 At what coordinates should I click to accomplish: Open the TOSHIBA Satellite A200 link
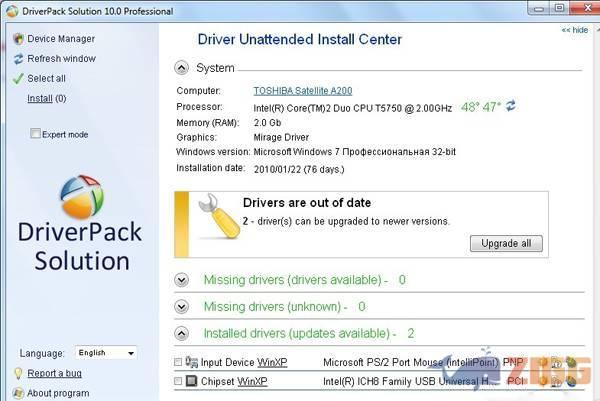pyautogui.click(x=303, y=91)
